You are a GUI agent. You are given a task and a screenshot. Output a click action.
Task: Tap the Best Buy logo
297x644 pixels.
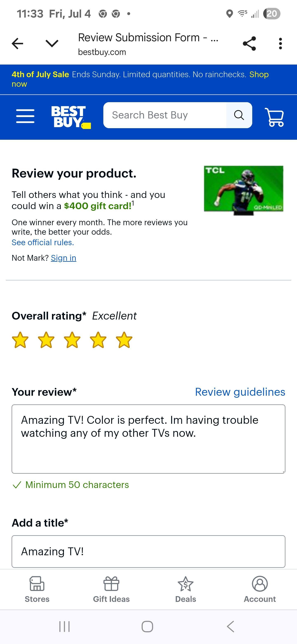pyautogui.click(x=71, y=117)
